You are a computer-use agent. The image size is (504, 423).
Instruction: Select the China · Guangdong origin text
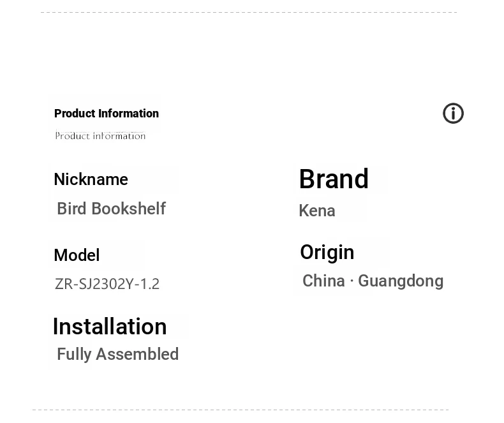tap(373, 281)
